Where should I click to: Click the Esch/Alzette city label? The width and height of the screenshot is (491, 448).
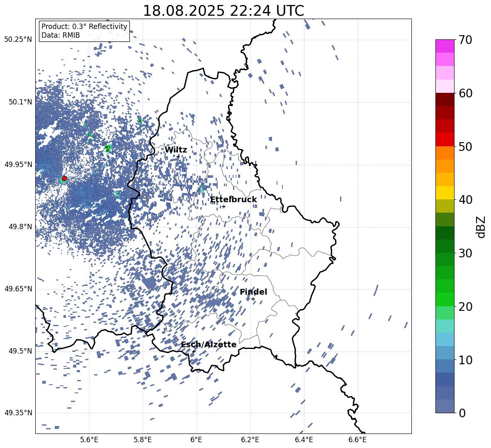(209, 344)
